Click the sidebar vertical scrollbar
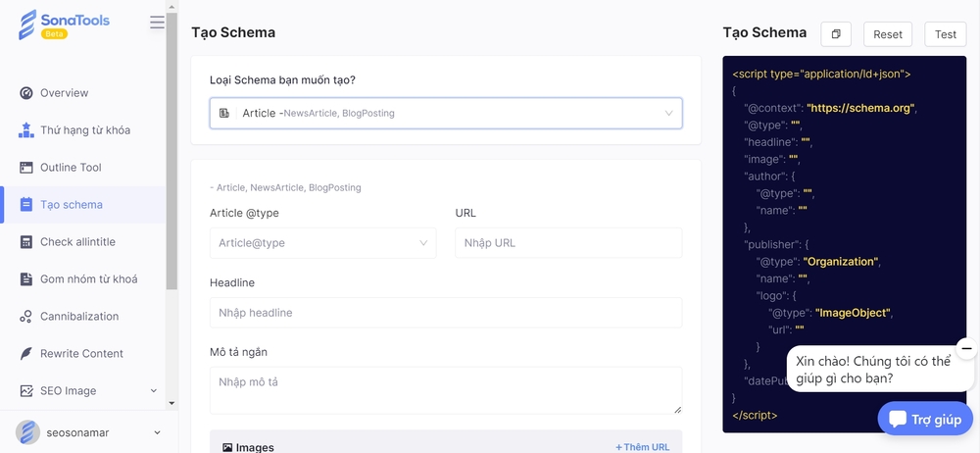The image size is (980, 453). 171,150
